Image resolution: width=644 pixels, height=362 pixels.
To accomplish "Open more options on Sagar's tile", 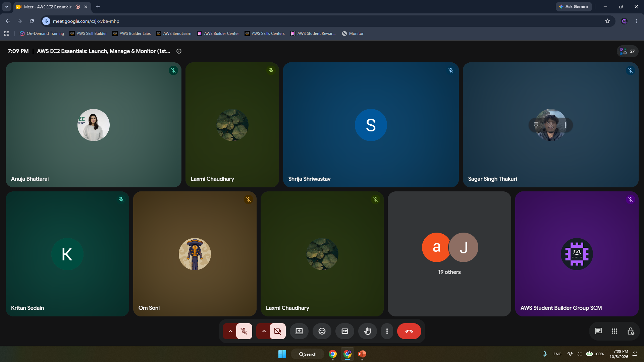I will tap(566, 125).
